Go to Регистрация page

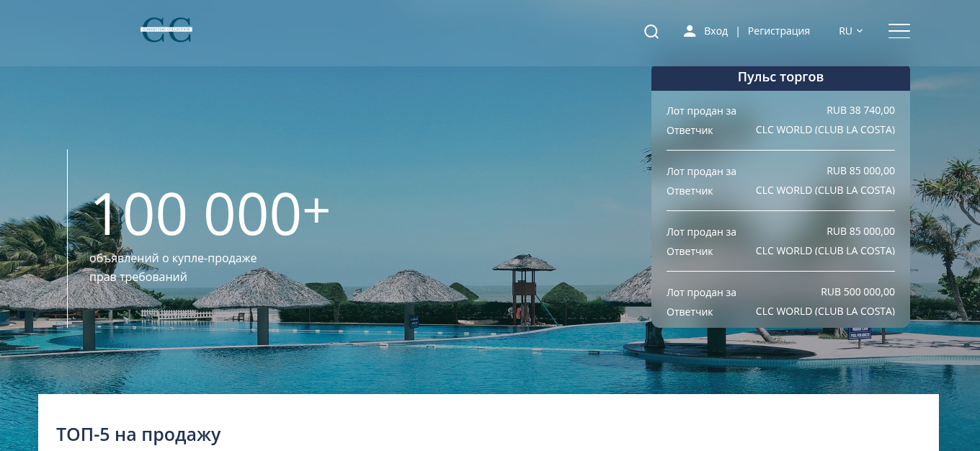[x=779, y=31]
